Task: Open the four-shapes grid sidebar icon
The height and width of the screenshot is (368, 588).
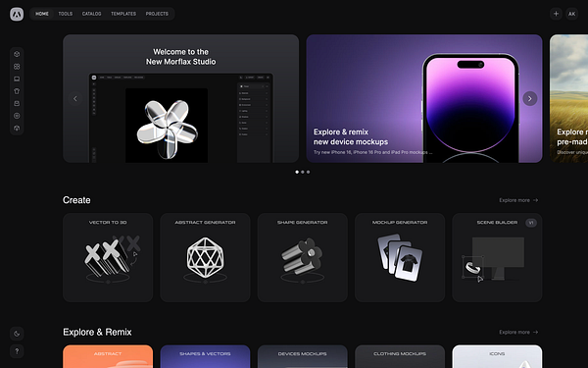Action: pyautogui.click(x=17, y=67)
